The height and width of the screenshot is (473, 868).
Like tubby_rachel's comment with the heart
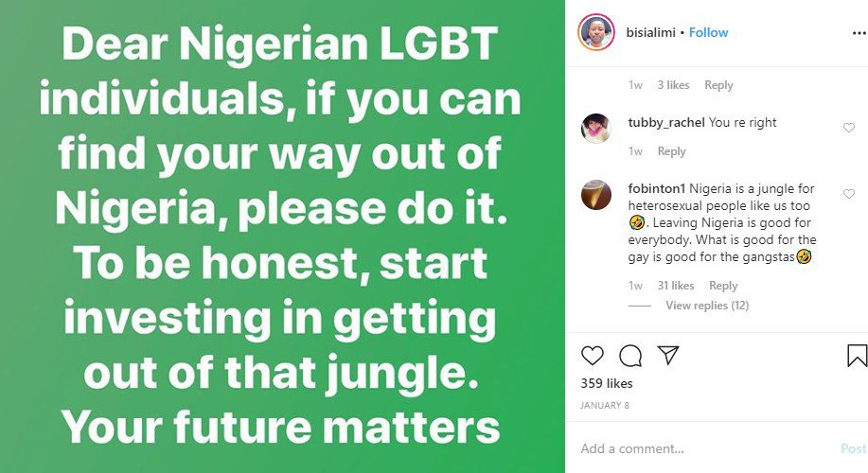pyautogui.click(x=848, y=128)
